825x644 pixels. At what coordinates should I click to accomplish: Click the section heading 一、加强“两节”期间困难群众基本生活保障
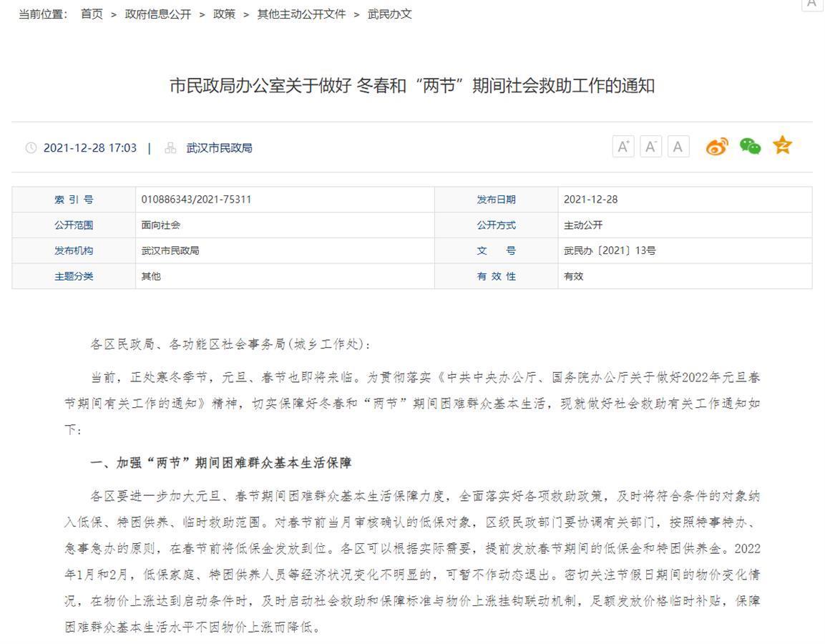[x=220, y=463]
